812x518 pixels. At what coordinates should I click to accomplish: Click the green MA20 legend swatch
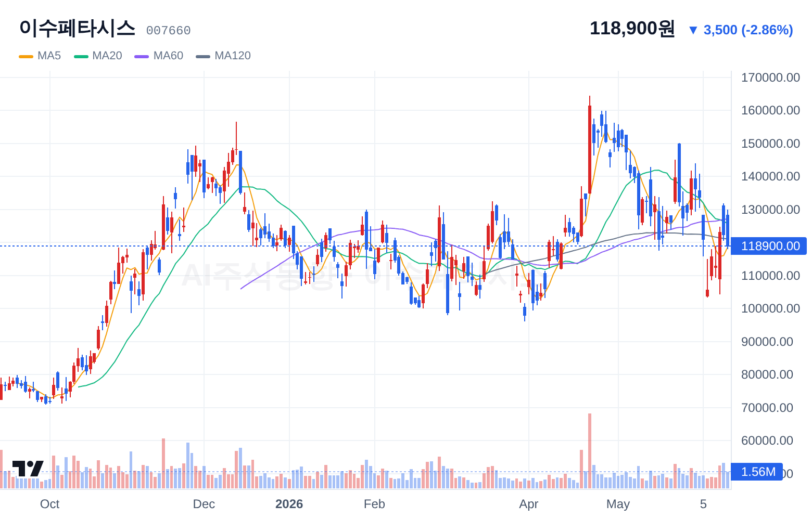click(x=81, y=56)
